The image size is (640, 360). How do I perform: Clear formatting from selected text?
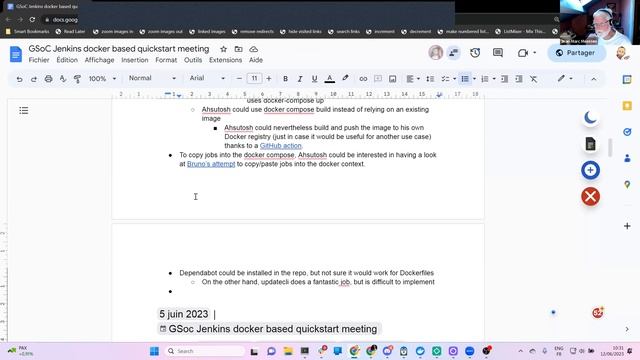[x=533, y=79]
